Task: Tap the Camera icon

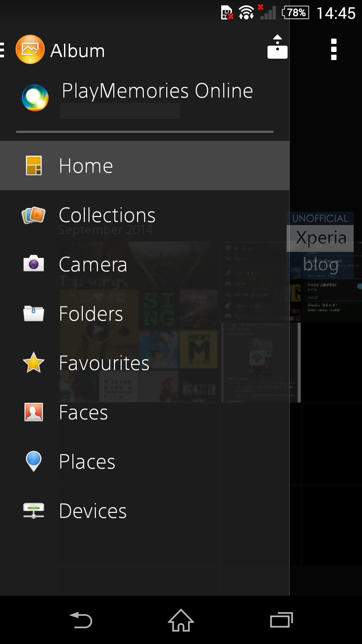Action: (34, 264)
